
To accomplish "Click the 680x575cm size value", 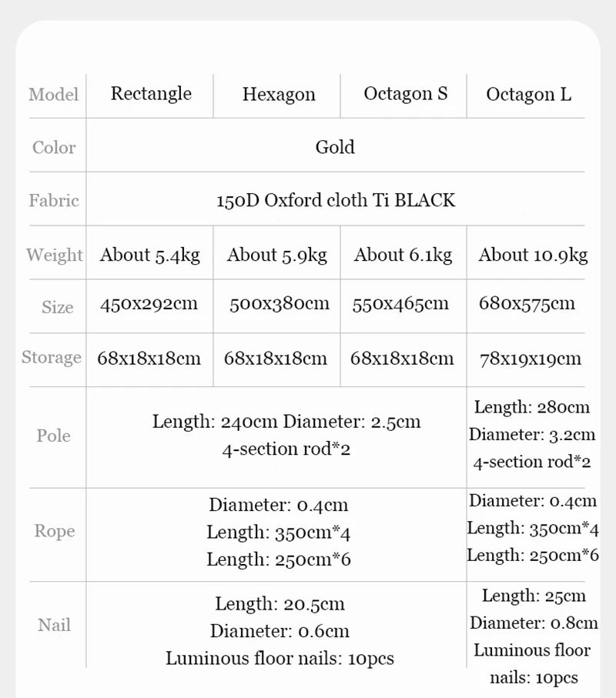I will [527, 303].
